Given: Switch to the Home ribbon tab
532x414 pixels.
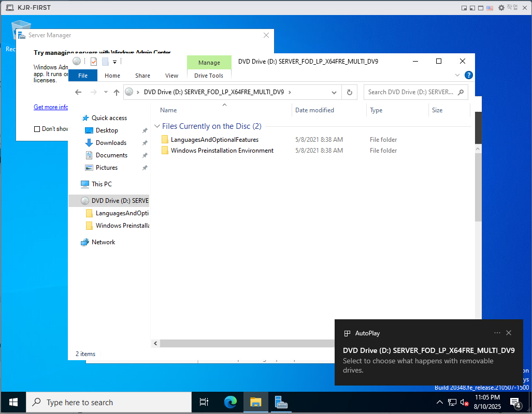Looking at the screenshot, I should [x=112, y=75].
